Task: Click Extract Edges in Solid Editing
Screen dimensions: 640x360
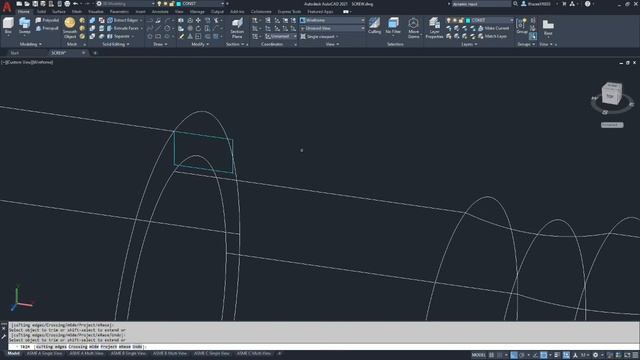Action: [122, 20]
